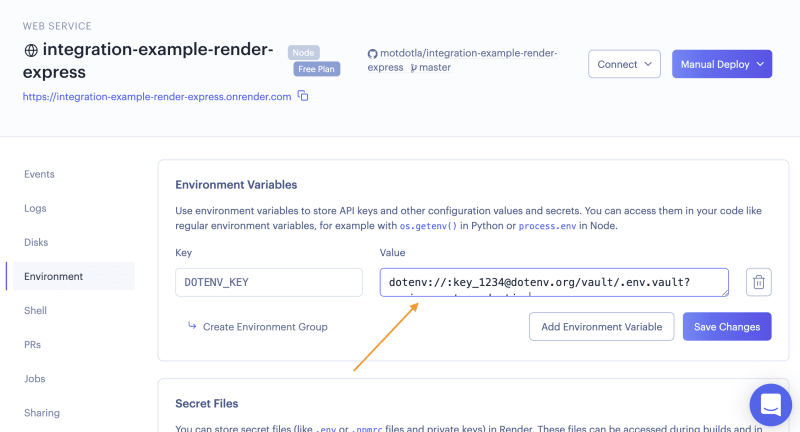
Task: Click the Secret Files heading
Action: 207,403
